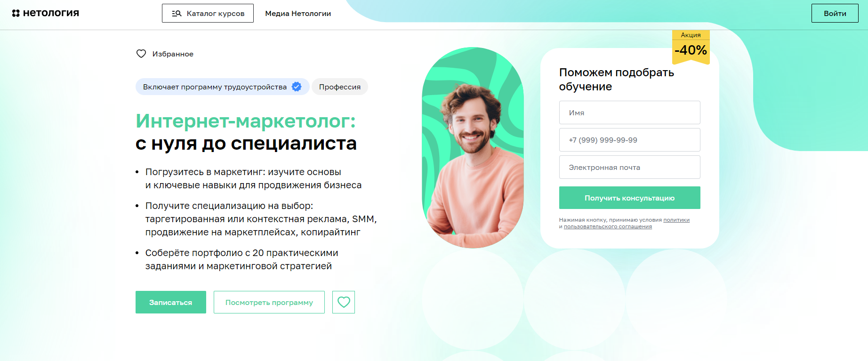Image resolution: width=868 pixels, height=361 pixels.
Task: Focus the phone number input field
Action: (x=629, y=140)
